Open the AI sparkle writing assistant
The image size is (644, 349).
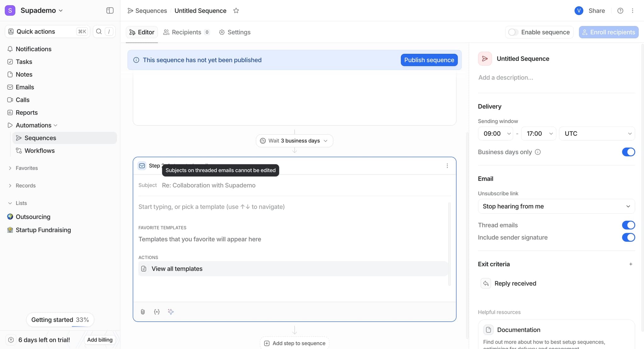point(170,312)
